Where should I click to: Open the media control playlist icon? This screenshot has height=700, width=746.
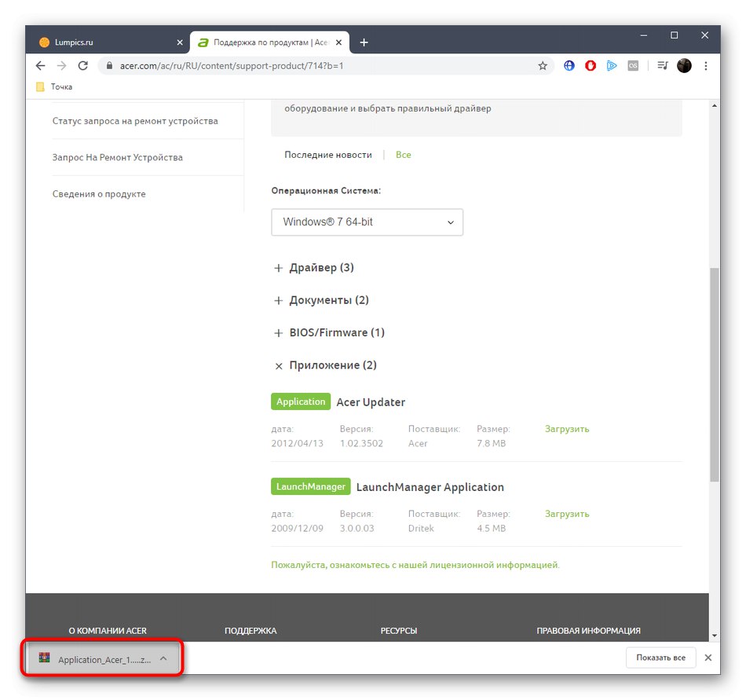pyautogui.click(x=662, y=66)
